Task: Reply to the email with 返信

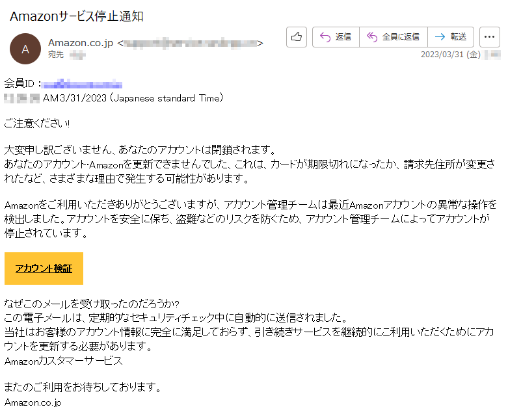Action: pyautogui.click(x=336, y=37)
